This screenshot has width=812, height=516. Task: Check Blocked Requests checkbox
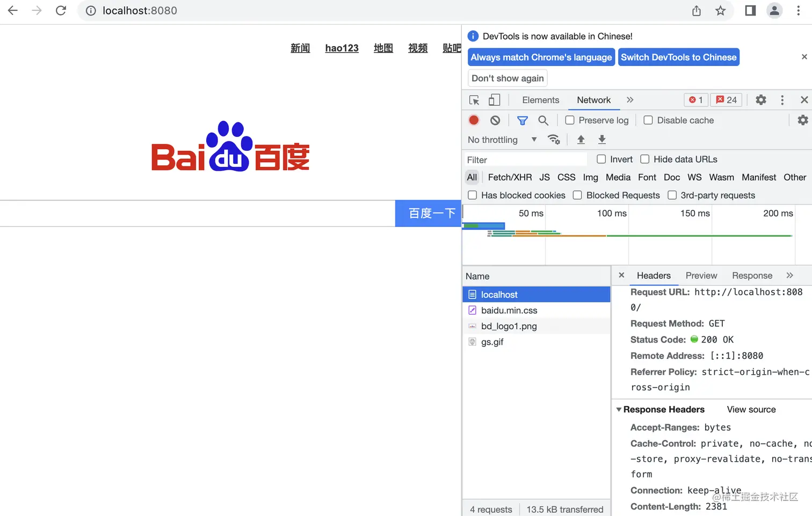[x=577, y=195]
